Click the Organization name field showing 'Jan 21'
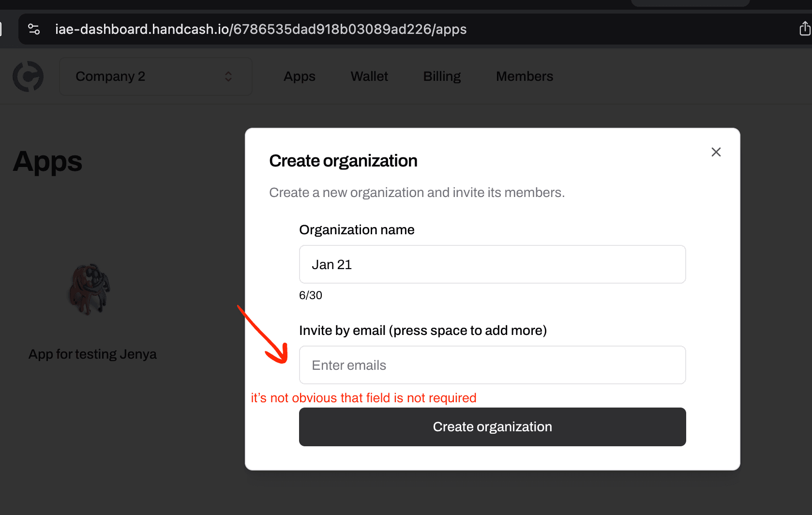The image size is (812, 515). [492, 264]
